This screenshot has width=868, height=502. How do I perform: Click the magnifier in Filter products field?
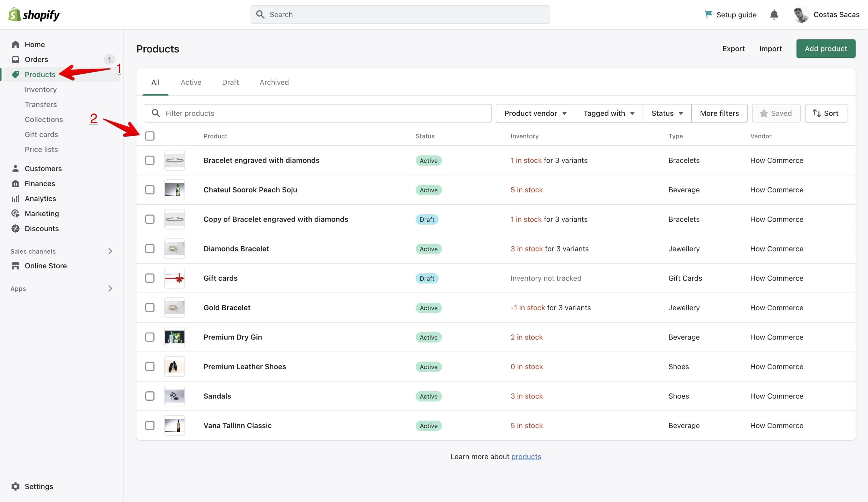(156, 113)
